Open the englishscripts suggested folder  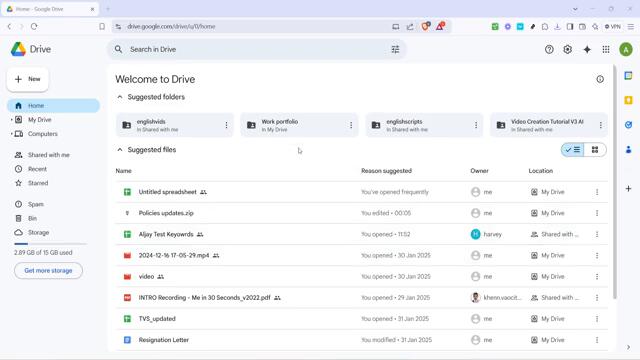point(424,125)
